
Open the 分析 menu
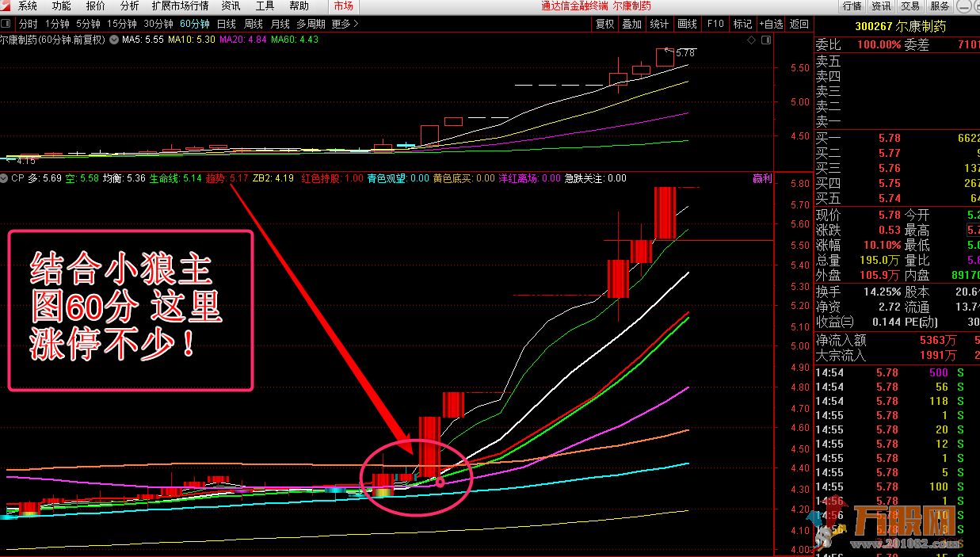tap(129, 6)
